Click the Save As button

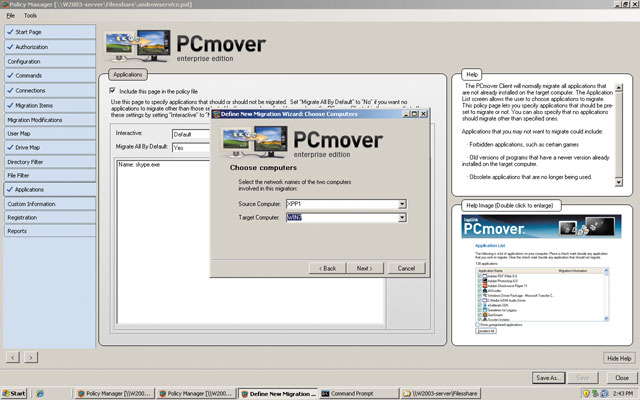pos(548,378)
